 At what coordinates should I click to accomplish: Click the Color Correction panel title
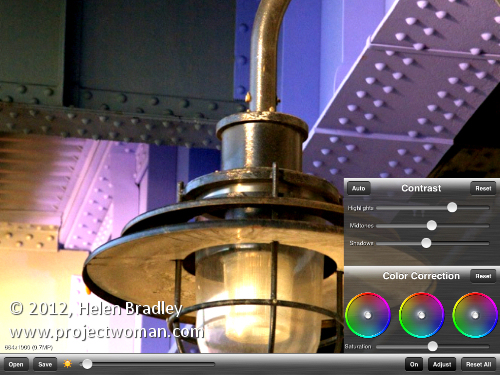click(x=421, y=276)
